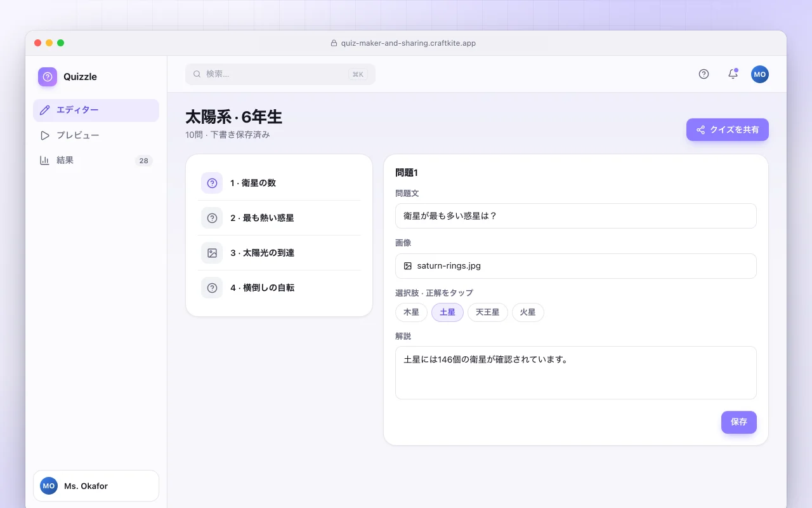The width and height of the screenshot is (812, 508).
Task: Click the question icon for 横倒しの自転
Action: (212, 288)
